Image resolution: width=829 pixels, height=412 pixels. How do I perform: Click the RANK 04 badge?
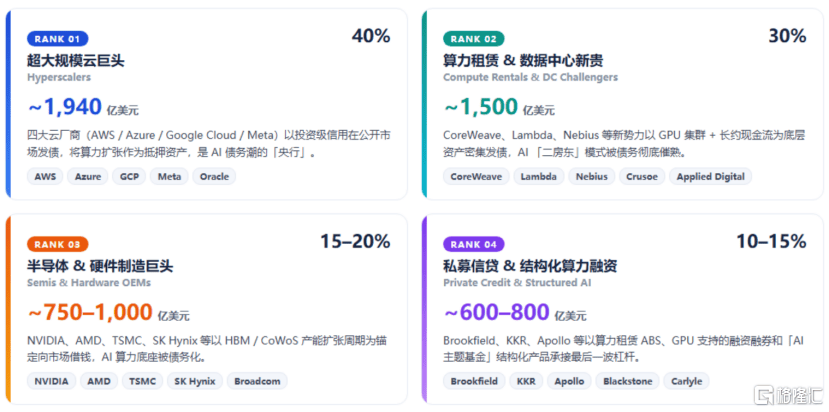pos(474,244)
